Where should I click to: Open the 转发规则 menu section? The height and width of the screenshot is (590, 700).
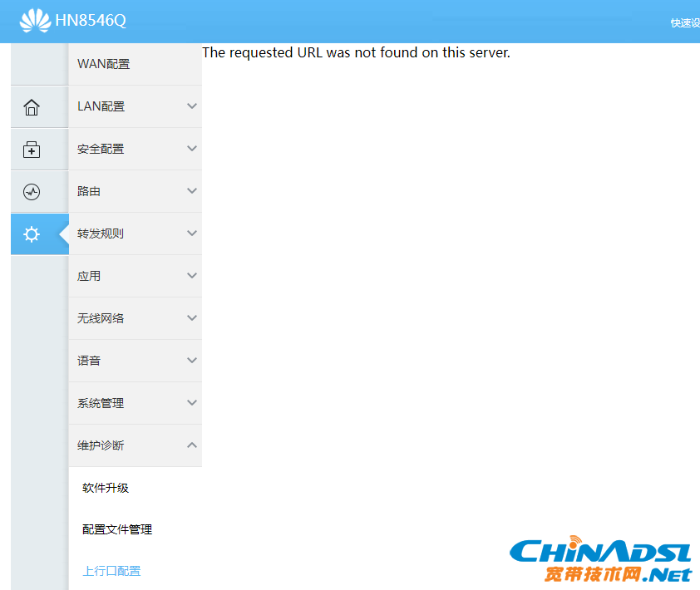coord(136,234)
